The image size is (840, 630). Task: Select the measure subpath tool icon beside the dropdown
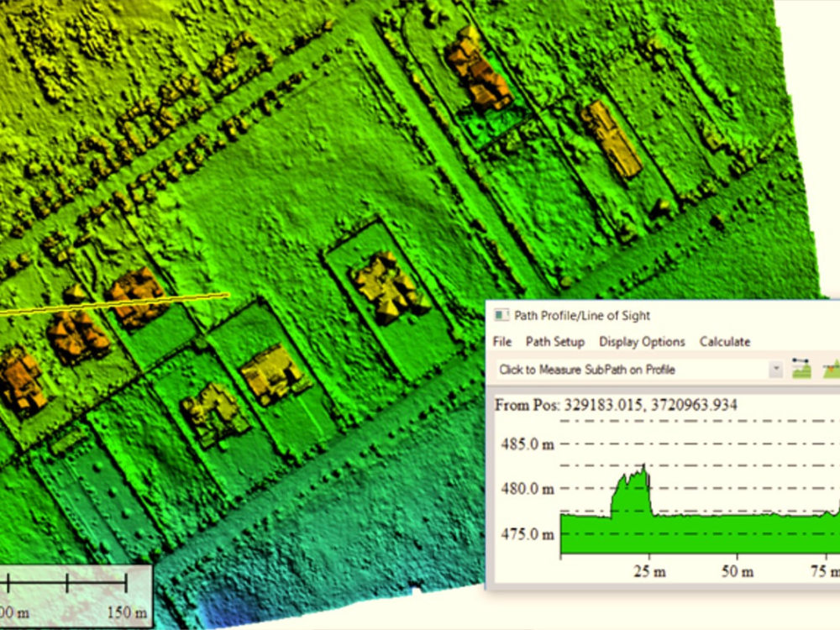802,368
